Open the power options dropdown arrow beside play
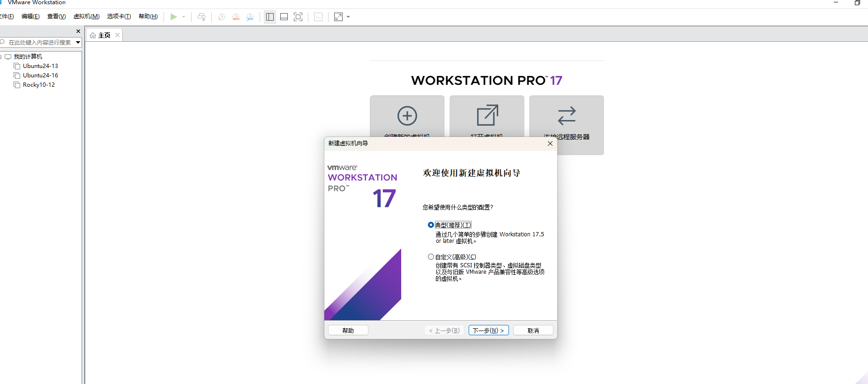Viewport: 868px width, 384px height. [184, 17]
